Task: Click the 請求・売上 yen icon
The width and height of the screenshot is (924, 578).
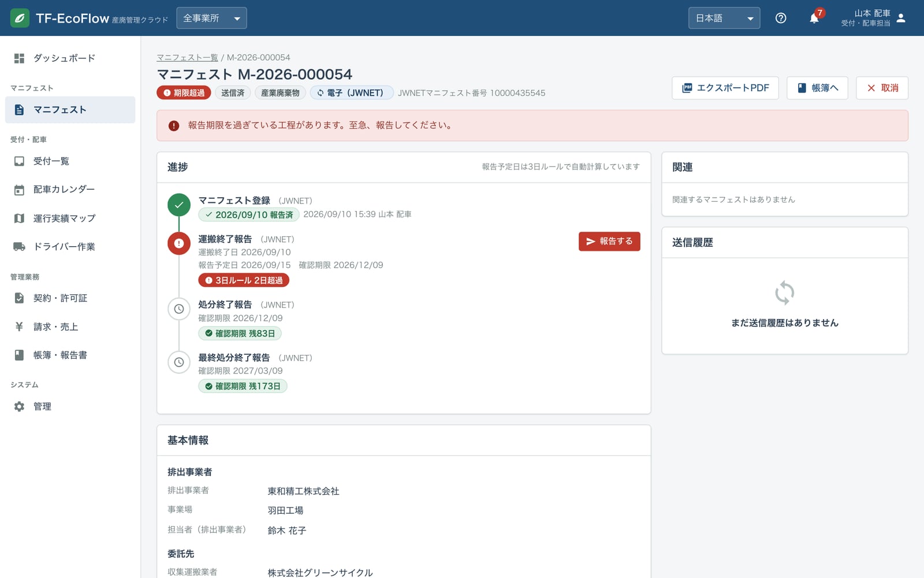Action: point(19,327)
